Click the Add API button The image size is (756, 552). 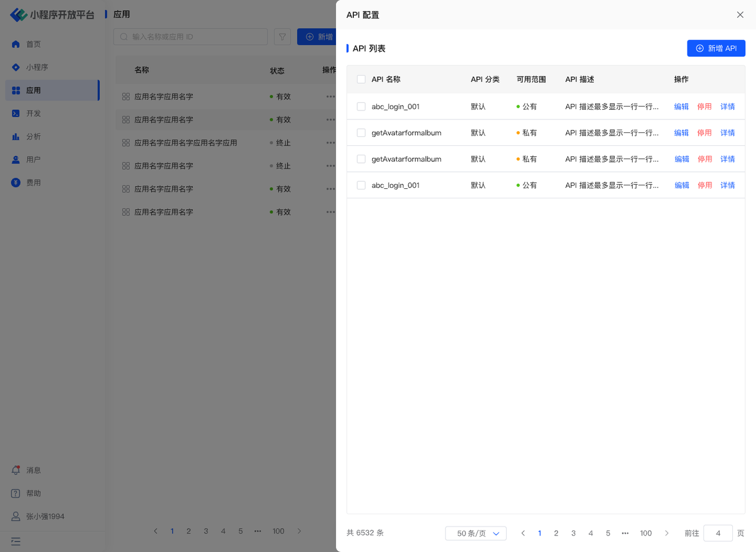(716, 48)
